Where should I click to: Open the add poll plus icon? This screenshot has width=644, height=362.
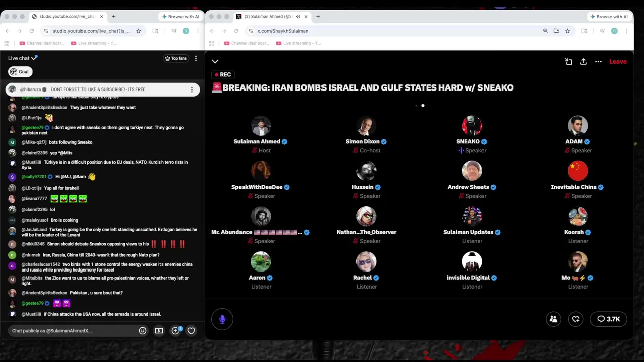click(175, 331)
